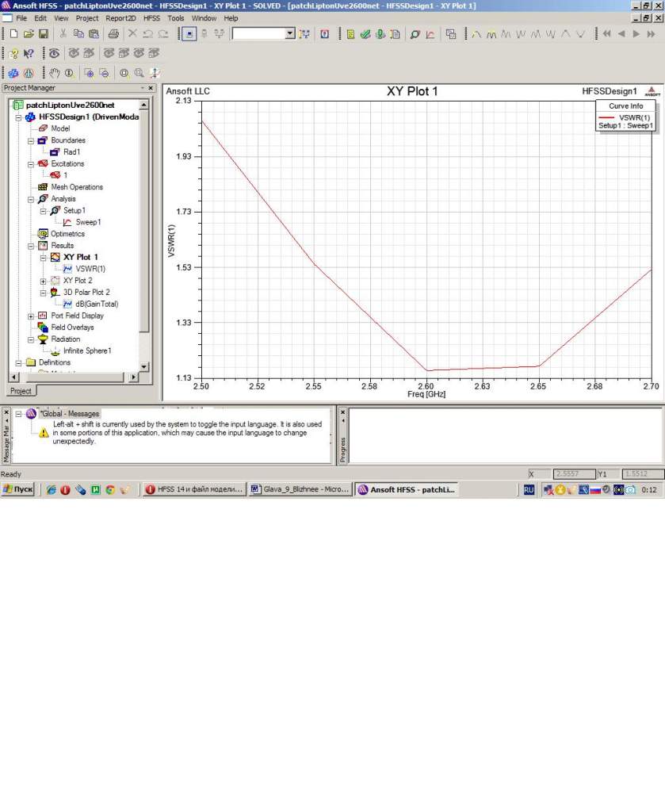This screenshot has width=665, height=812.
Task: Collapse the Global Messages node
Action: pyautogui.click(x=18, y=414)
